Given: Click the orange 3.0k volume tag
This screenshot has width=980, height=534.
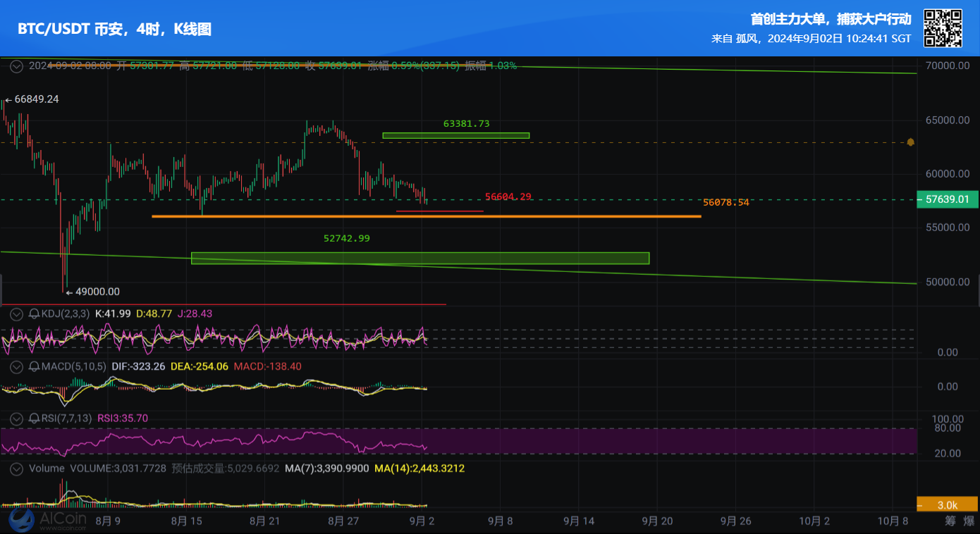Looking at the screenshot, I should [x=947, y=505].
